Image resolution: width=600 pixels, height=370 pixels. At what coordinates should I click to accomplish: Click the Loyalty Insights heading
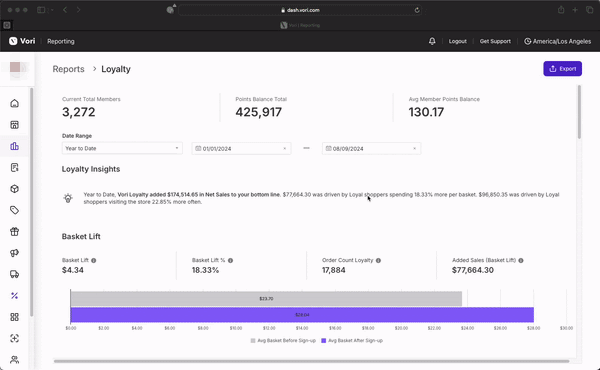91,169
